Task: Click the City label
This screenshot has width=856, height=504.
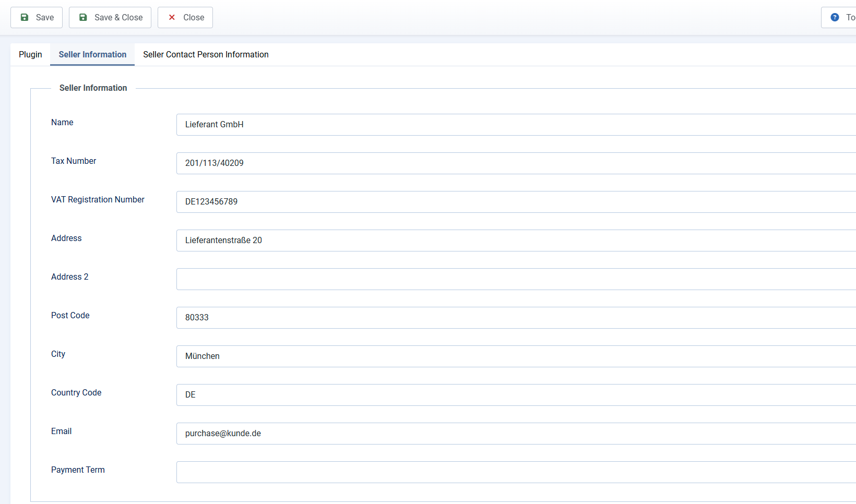Action: pos(58,354)
